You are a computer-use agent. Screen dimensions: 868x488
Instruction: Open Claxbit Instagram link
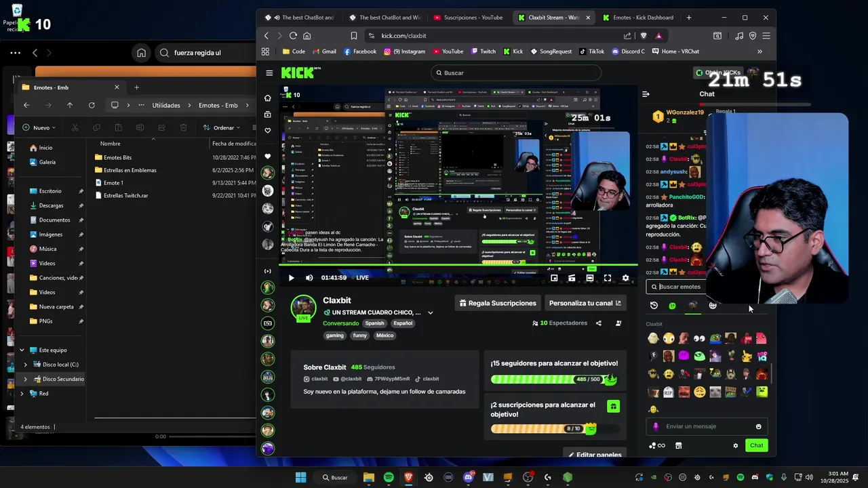316,379
